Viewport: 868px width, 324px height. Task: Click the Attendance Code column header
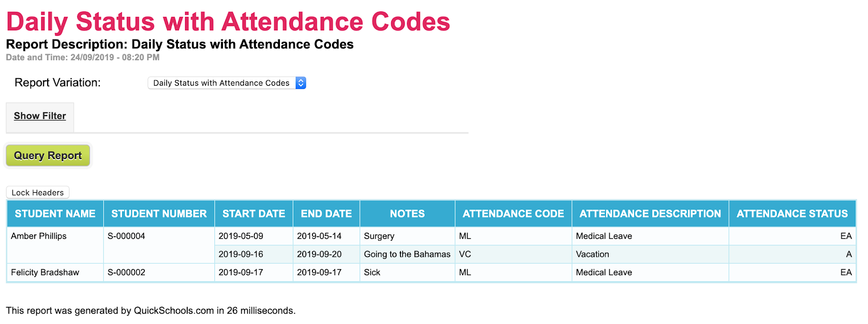click(x=513, y=214)
